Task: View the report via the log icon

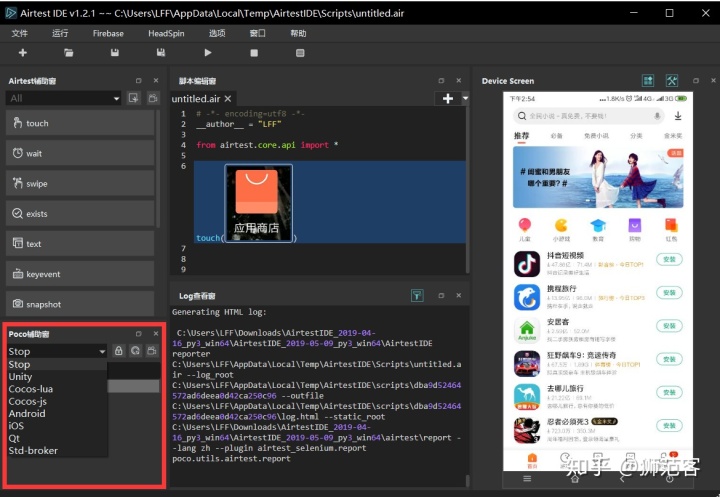Action: (300, 53)
